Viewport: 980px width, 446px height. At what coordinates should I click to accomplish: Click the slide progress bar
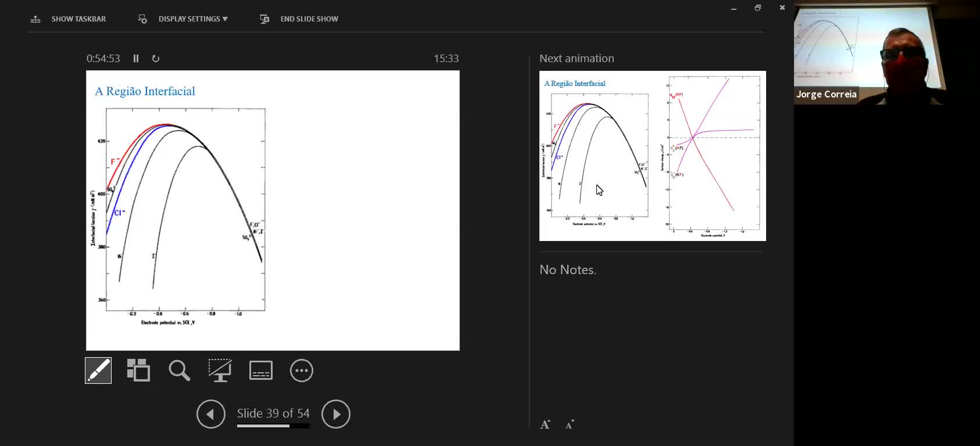click(273, 426)
